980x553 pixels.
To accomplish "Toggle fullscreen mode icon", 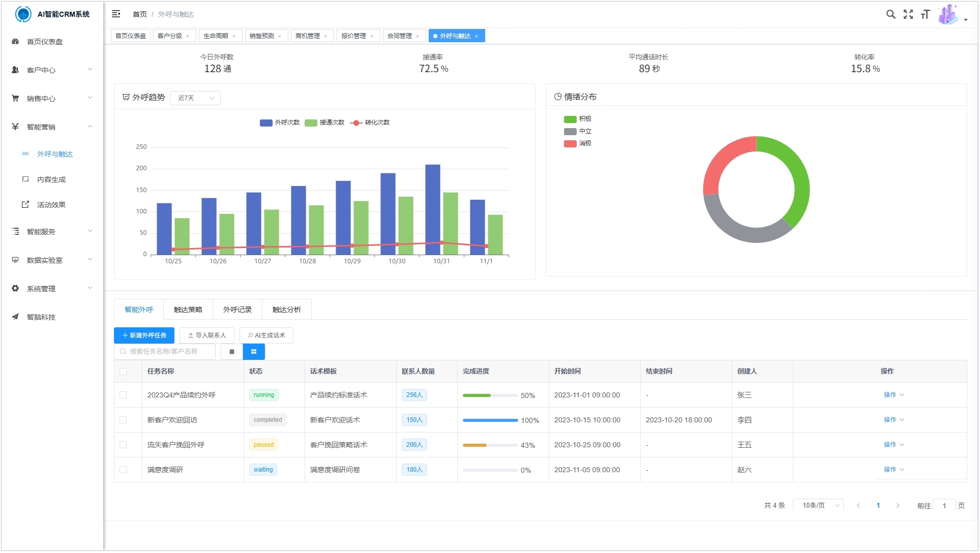I will tap(908, 14).
